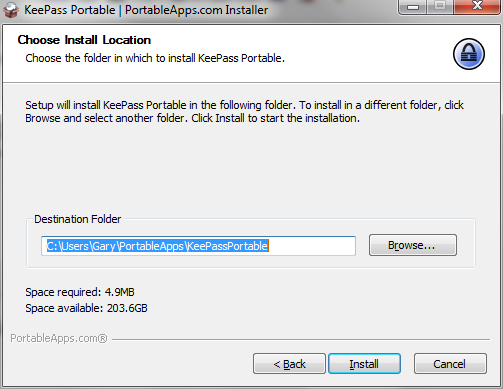Click the separator line beside PortableApps.com branding
503x389 pixels.
301,339
